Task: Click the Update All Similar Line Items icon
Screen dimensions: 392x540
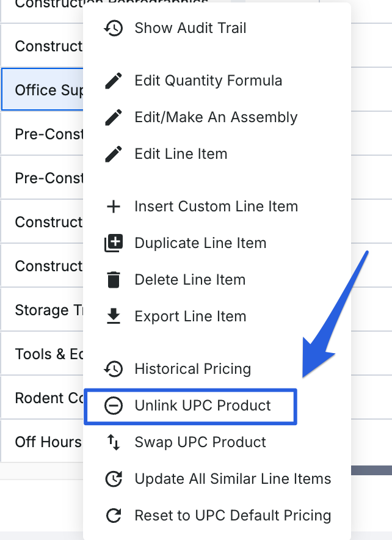Action: click(x=114, y=479)
